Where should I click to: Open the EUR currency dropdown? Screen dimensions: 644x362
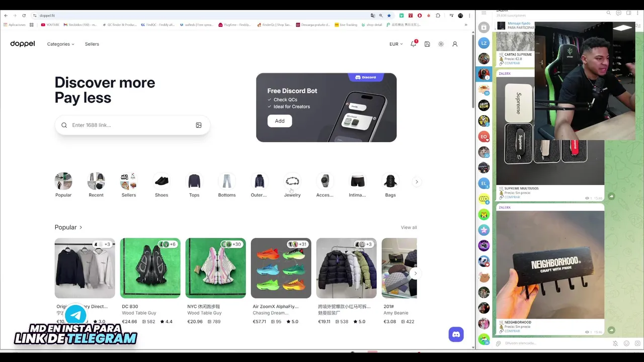(396, 44)
